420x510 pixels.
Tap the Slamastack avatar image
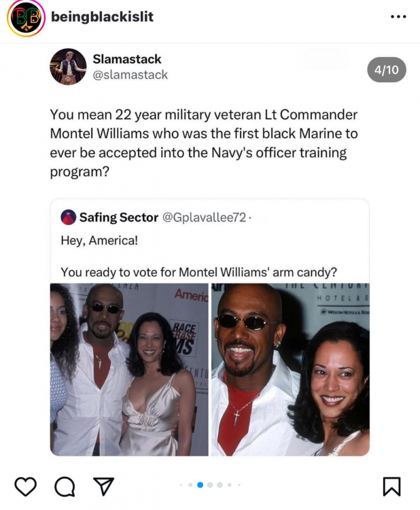[68, 67]
